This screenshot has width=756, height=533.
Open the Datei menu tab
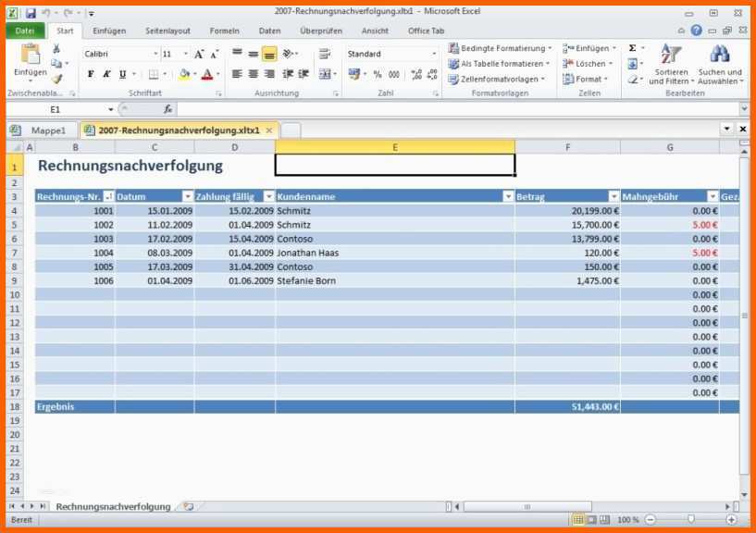24,31
